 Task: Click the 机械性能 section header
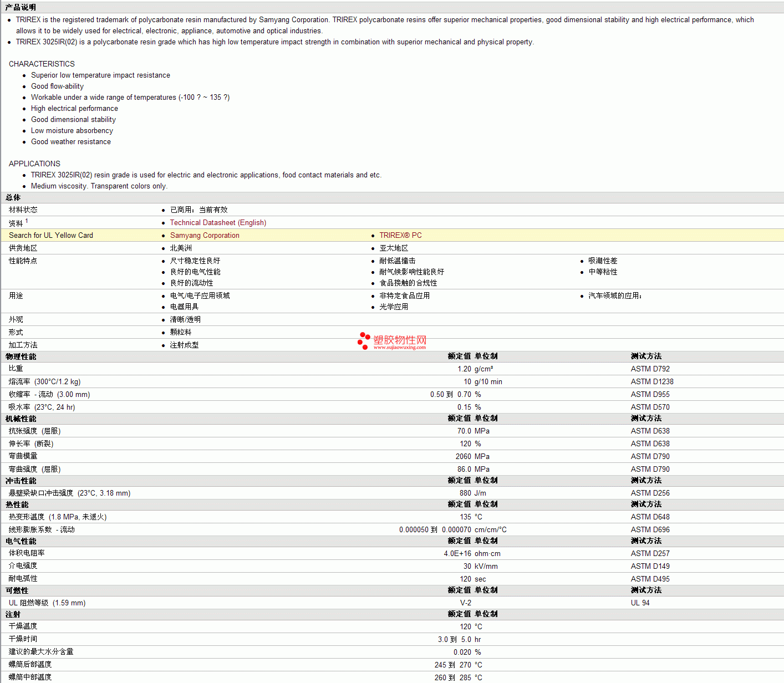coord(21,419)
